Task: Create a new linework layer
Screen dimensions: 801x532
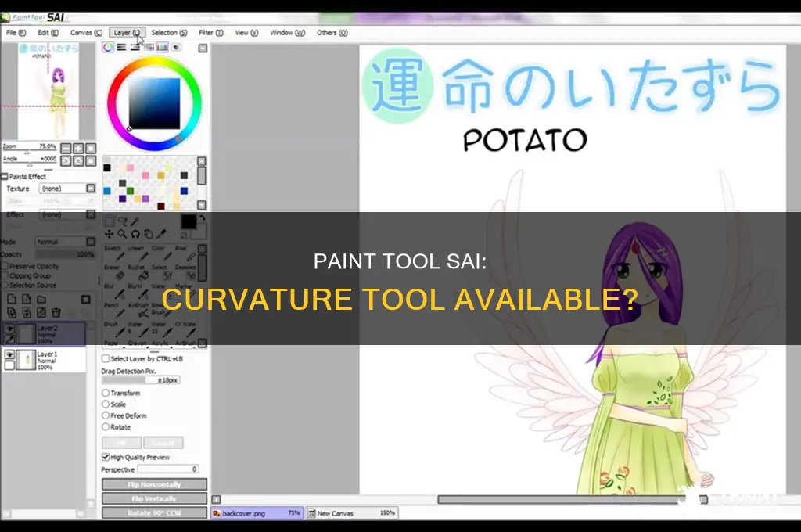Action: 27,299
